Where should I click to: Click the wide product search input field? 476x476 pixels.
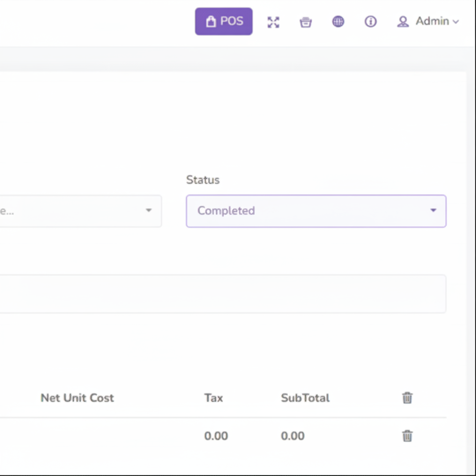pos(223,294)
